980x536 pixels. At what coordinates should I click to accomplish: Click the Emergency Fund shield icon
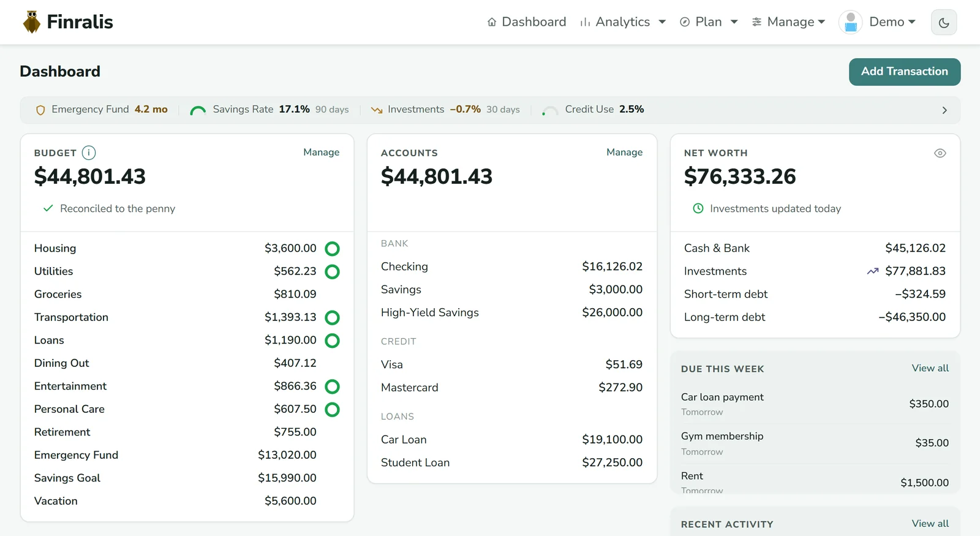pos(41,110)
